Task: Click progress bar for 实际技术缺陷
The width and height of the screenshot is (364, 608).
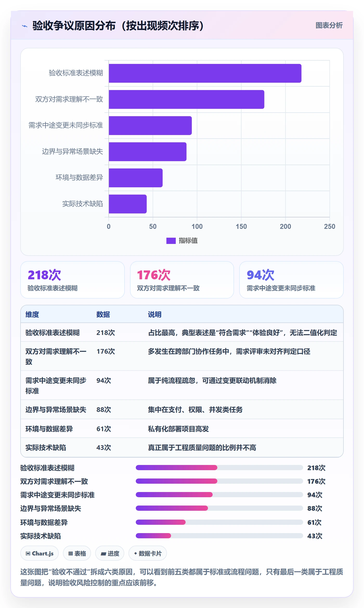Action: [219, 536]
